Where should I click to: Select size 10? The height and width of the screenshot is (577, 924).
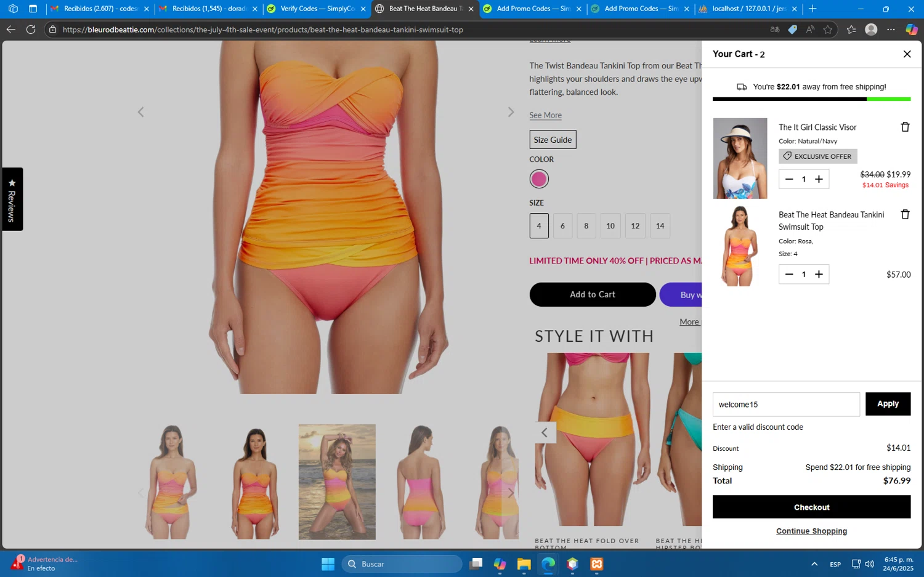pyautogui.click(x=610, y=226)
